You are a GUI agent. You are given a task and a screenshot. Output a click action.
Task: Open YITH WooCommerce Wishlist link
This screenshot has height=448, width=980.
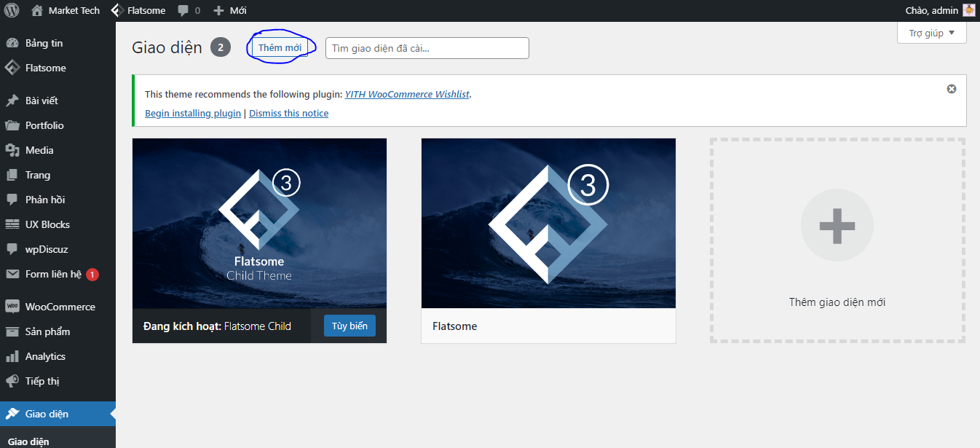407,94
